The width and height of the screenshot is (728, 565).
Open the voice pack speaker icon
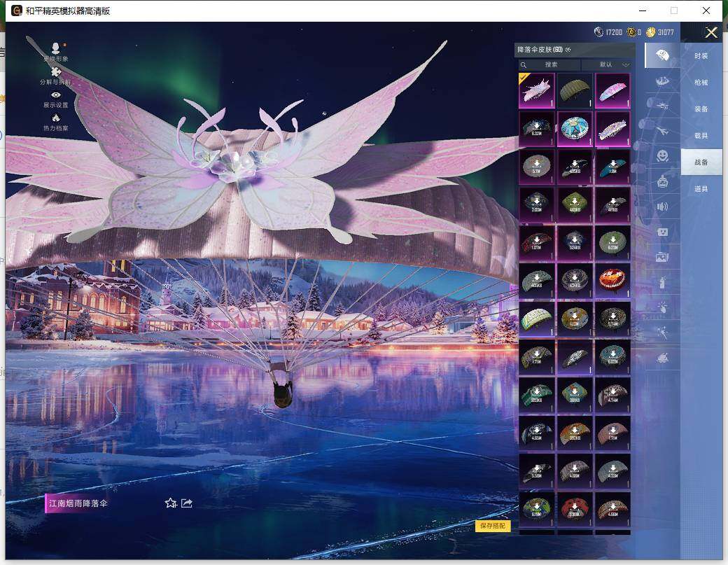[662, 207]
